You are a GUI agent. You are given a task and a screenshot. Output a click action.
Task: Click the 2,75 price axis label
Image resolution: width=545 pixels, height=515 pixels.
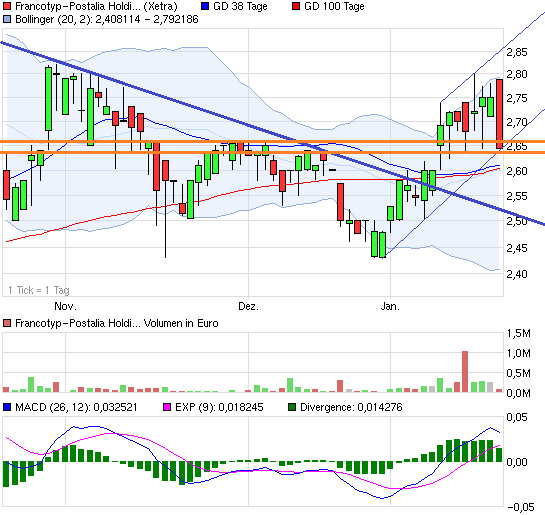517,98
